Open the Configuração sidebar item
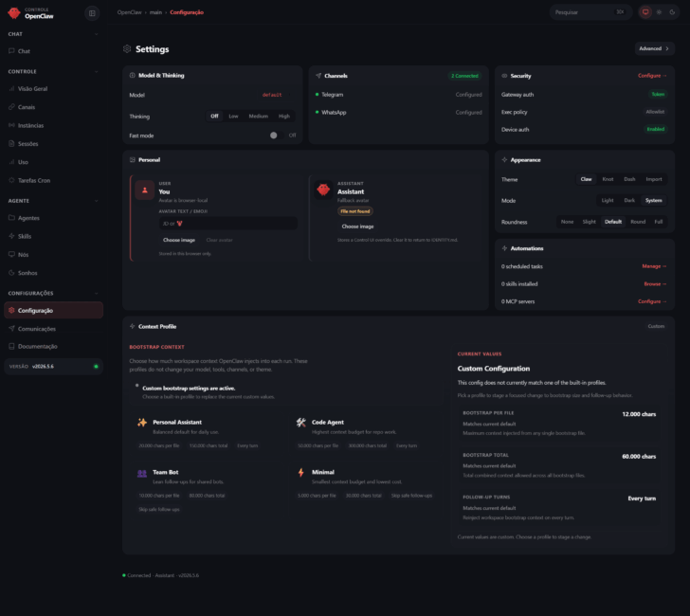This screenshot has width=690, height=616. coord(54,310)
